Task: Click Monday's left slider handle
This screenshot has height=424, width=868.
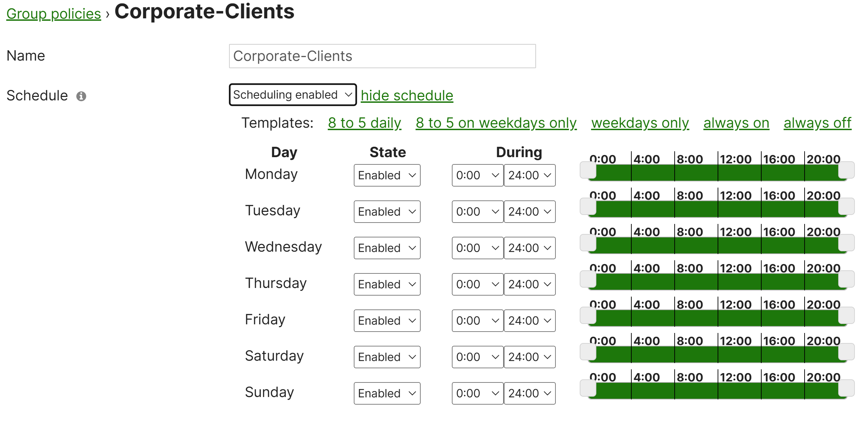Action: [588, 170]
